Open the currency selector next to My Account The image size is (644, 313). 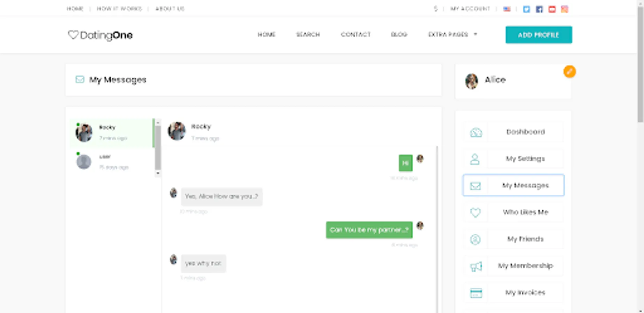435,9
